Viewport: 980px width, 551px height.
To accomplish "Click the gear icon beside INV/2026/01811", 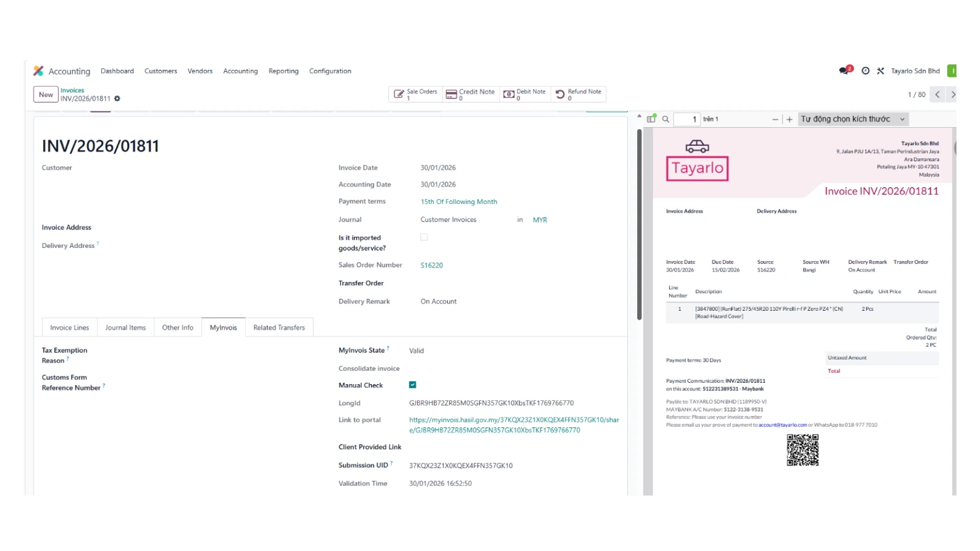I will [x=117, y=98].
